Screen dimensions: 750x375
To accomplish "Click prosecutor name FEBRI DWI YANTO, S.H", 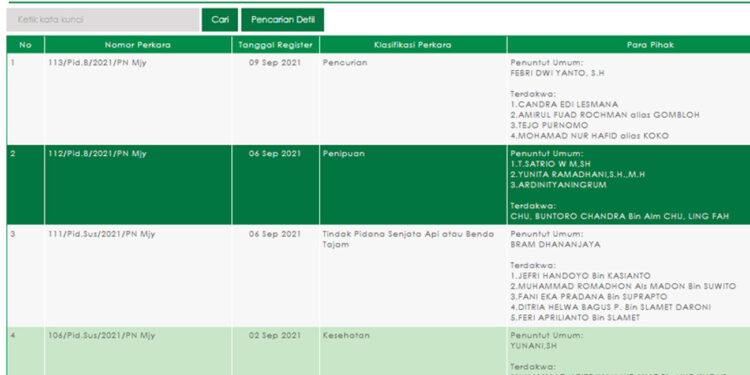I will pos(557,73).
